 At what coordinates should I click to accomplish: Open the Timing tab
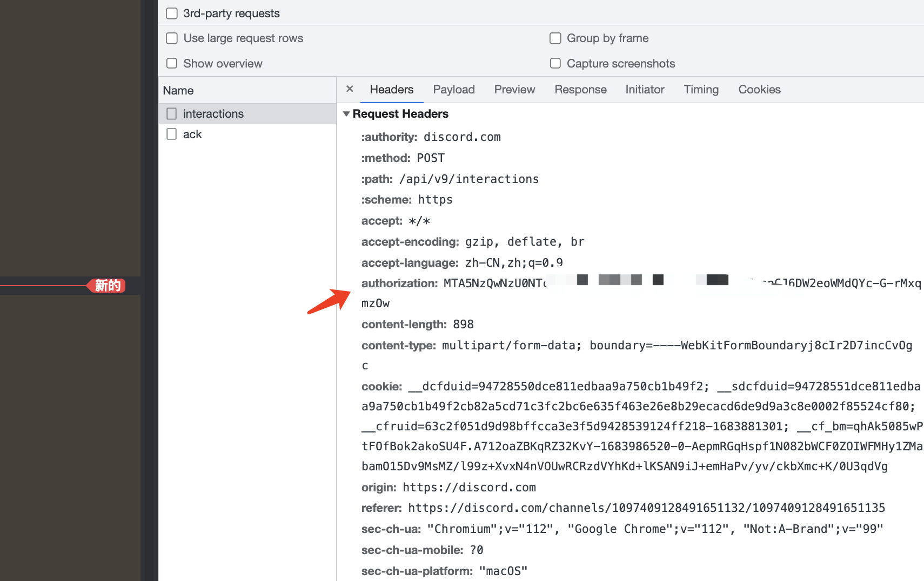(701, 90)
